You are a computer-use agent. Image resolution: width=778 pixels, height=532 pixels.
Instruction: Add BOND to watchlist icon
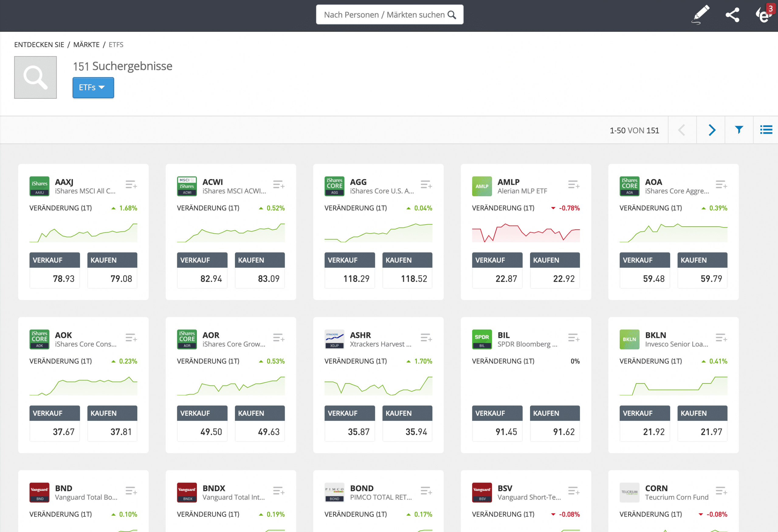[426, 491]
